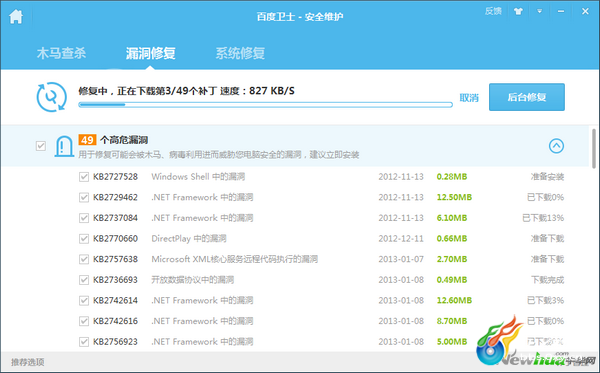
Task: Open the skin (shirt) icon
Action: click(x=518, y=11)
